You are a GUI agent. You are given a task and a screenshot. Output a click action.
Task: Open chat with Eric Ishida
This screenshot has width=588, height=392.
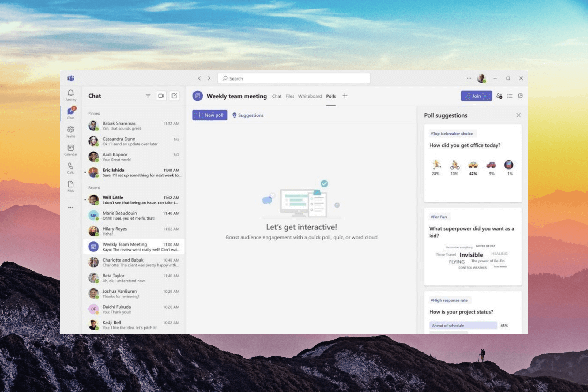point(134,172)
